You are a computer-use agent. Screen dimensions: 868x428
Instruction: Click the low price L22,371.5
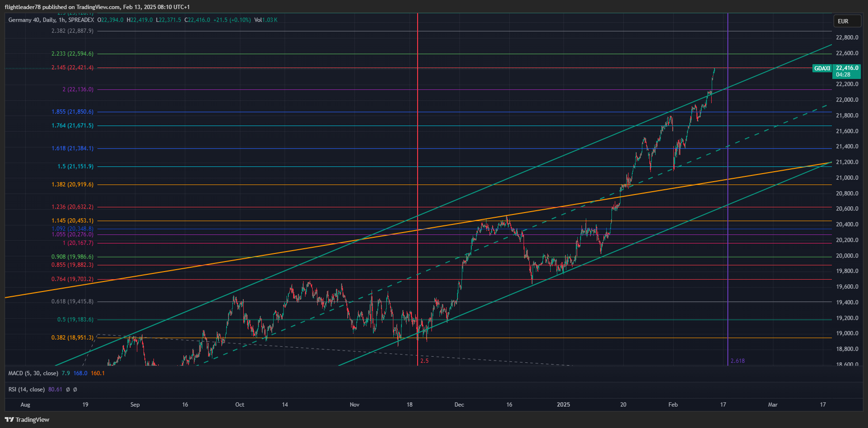[169, 20]
